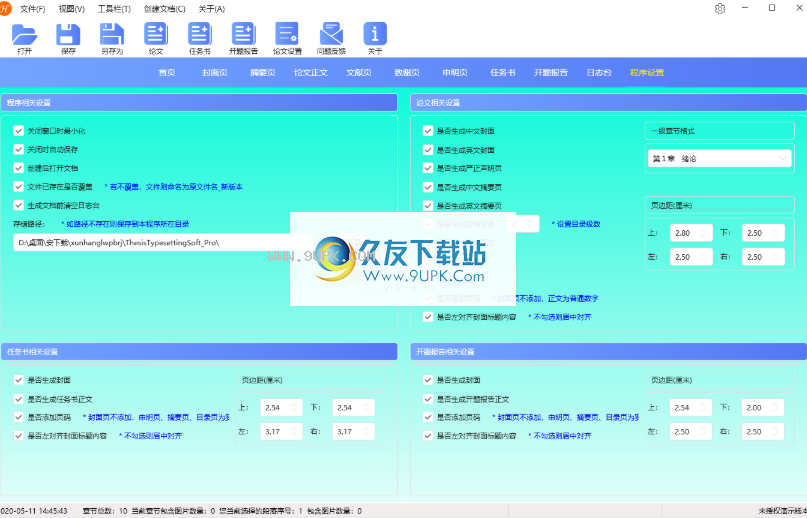The height and width of the screenshot is (518, 807).
Task: Click task book left margin (左) 3.17 spinner
Action: [x=281, y=431]
